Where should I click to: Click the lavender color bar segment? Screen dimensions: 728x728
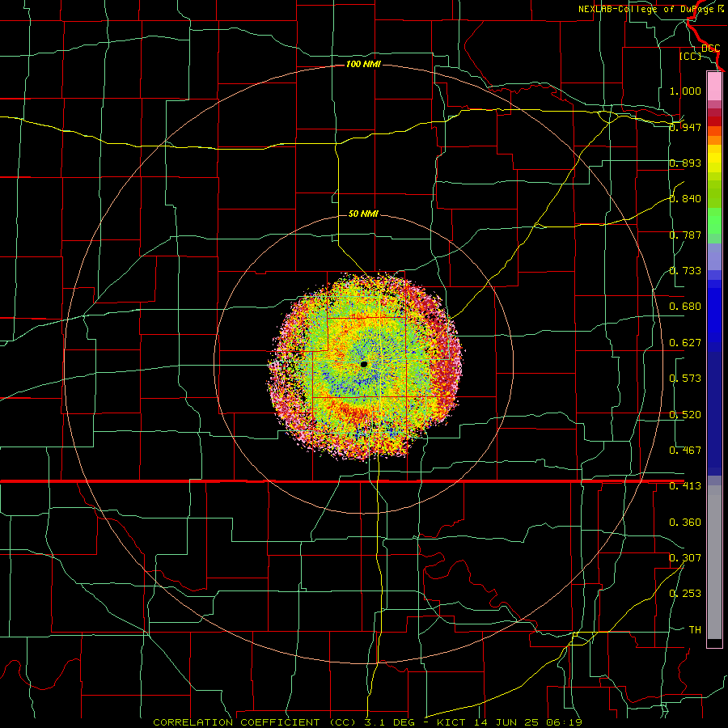714,256
